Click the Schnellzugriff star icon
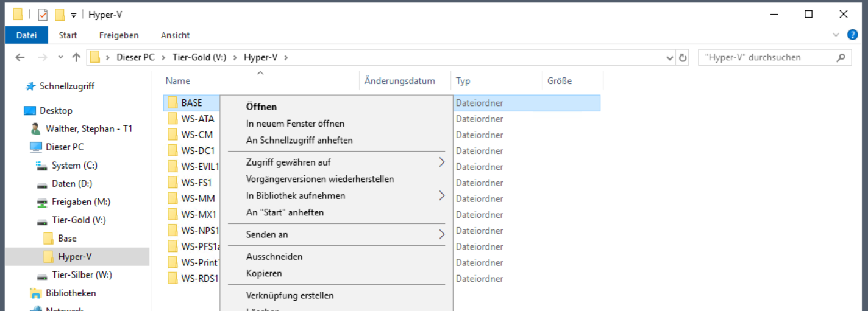Screen dimensions: 868x311 point(30,86)
